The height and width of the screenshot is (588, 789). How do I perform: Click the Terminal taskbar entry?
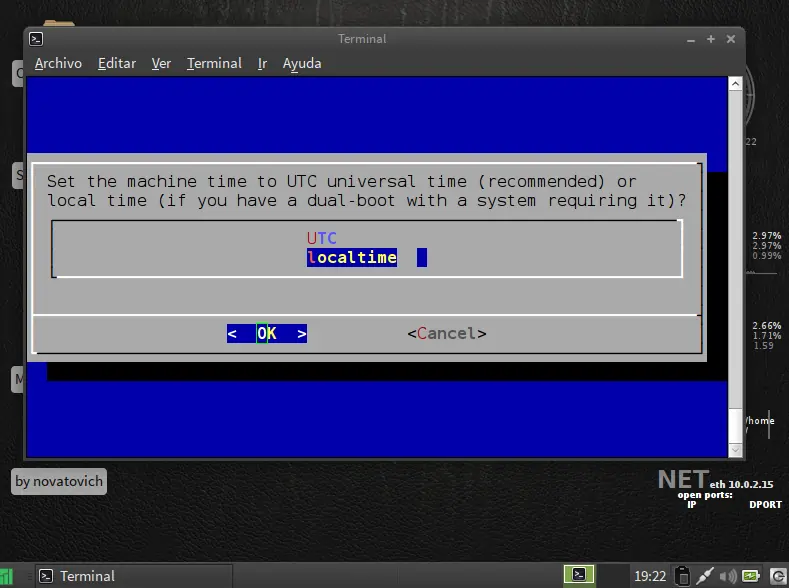134,576
